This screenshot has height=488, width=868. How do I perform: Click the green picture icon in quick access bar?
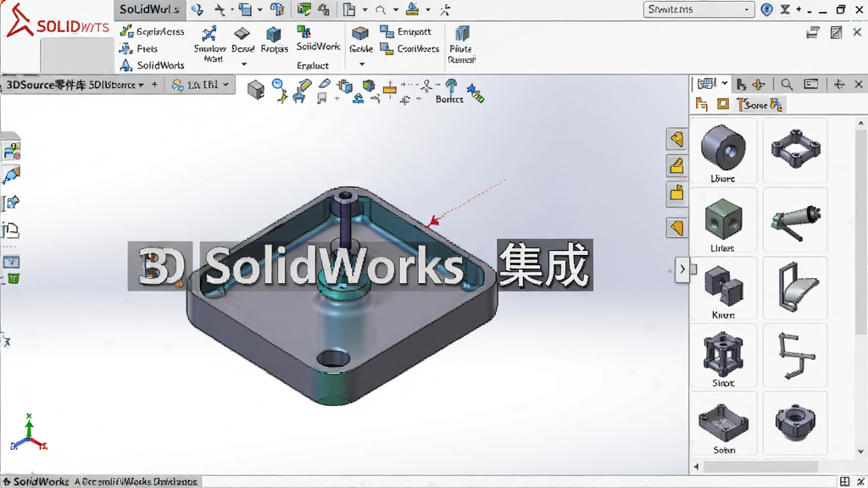pos(304,9)
